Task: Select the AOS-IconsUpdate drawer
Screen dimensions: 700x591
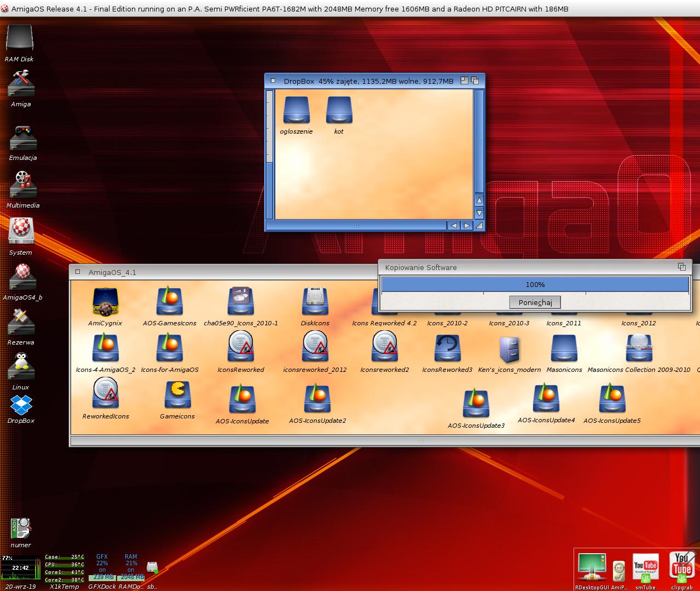Action: [x=242, y=400]
